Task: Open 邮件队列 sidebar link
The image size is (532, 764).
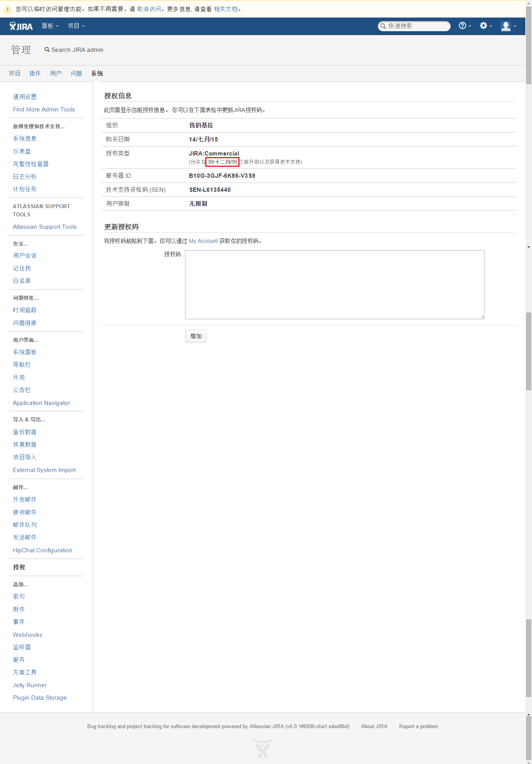Action: 25,525
